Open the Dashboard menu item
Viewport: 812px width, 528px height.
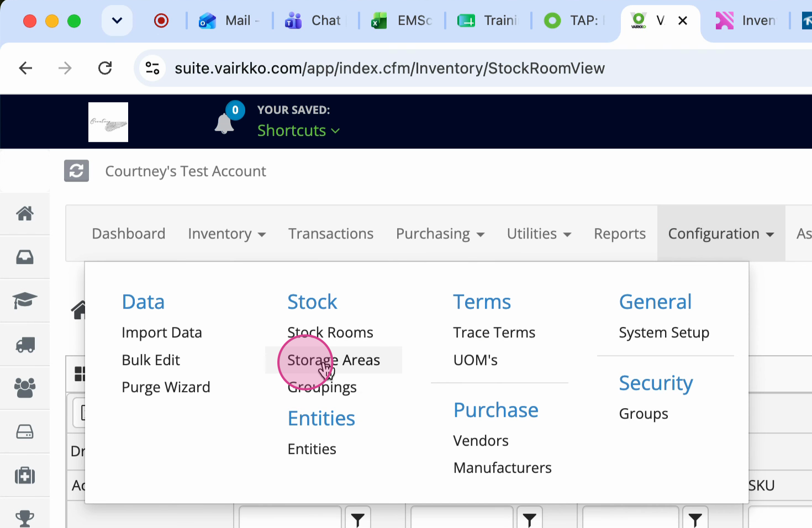pyautogui.click(x=129, y=234)
